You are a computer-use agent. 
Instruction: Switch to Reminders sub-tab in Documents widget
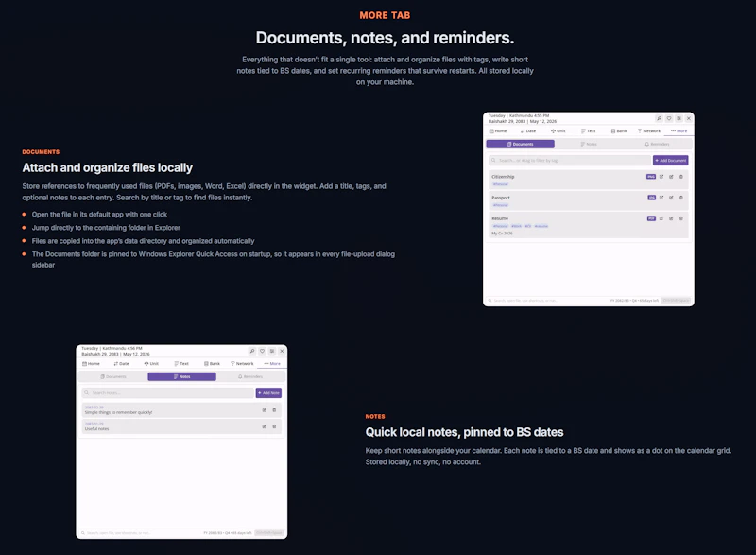coord(657,144)
